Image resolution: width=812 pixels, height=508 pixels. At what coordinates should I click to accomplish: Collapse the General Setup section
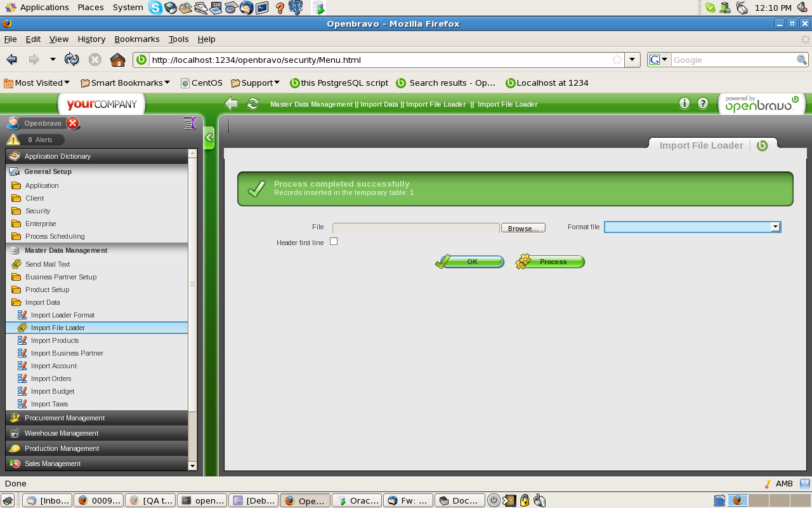97,171
